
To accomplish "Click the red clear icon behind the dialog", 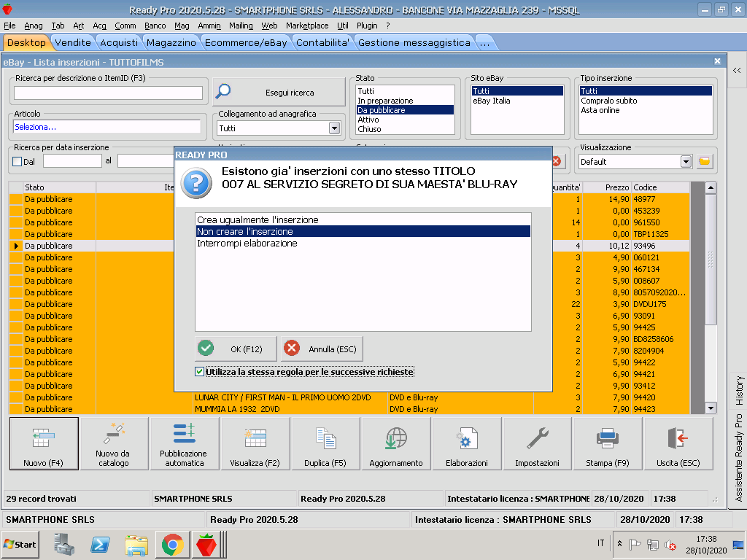I will pos(557,161).
